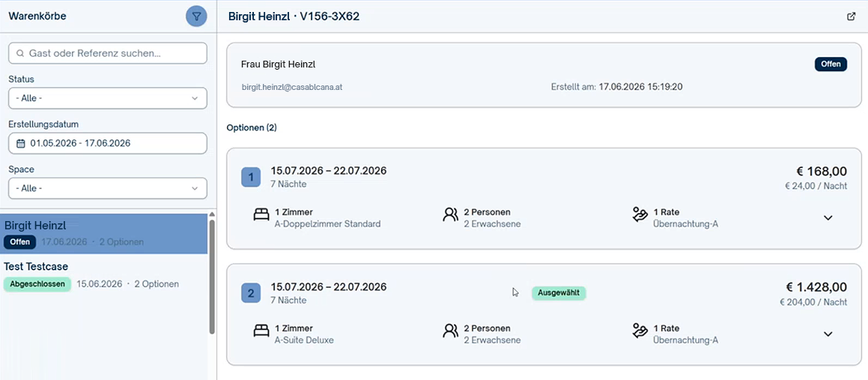This screenshot has height=380, width=868.
Task: Open the Space dropdown
Action: [x=108, y=188]
